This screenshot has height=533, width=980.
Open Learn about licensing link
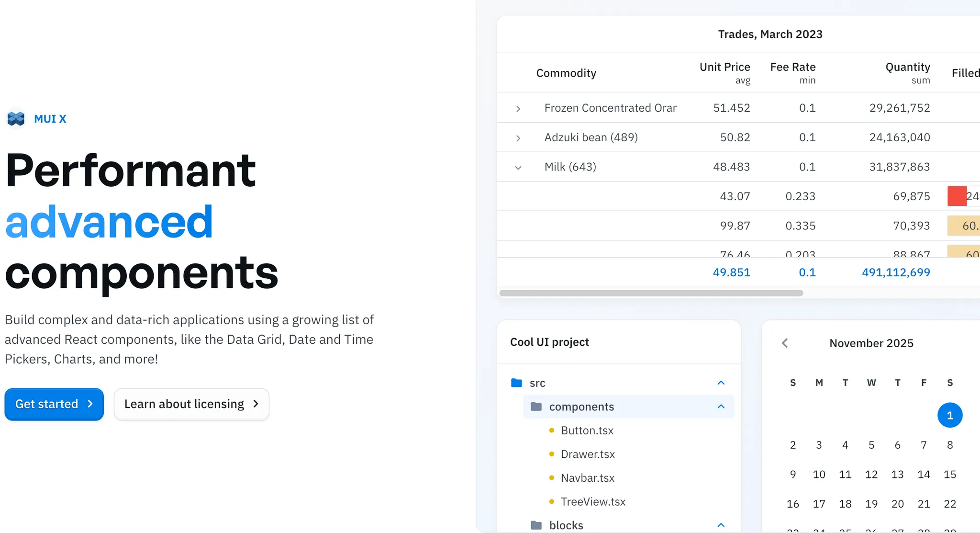(x=191, y=404)
